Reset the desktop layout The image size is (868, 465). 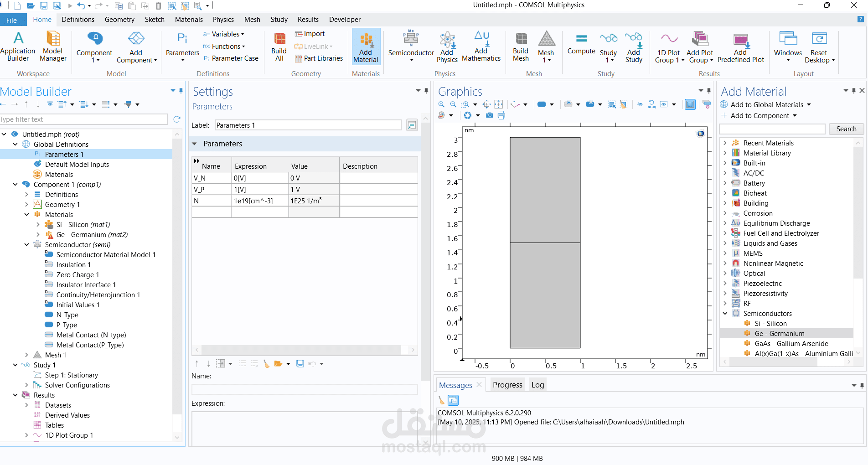coord(819,47)
